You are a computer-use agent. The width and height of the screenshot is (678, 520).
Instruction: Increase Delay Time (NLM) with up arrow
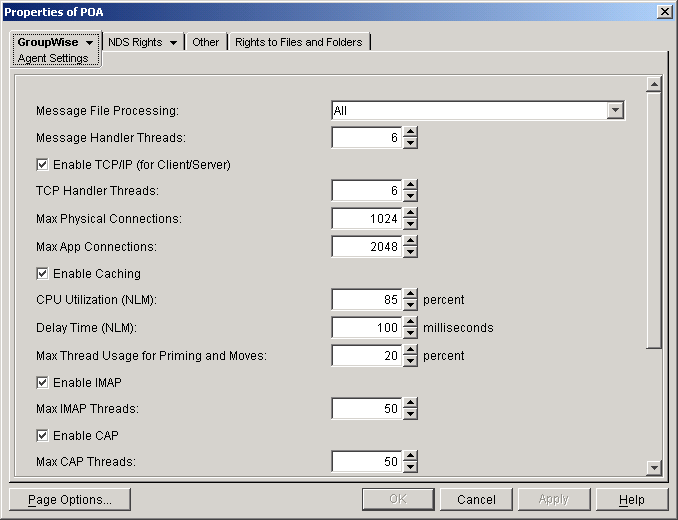pos(410,322)
